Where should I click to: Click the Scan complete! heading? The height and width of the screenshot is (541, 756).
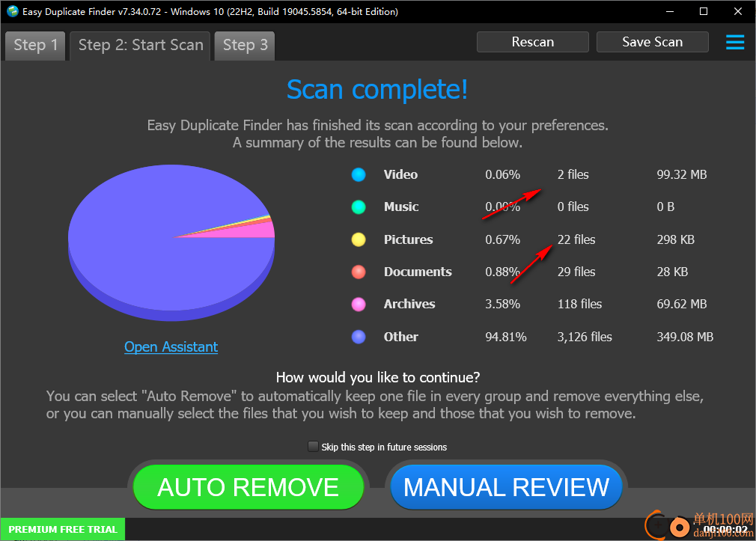(x=377, y=90)
